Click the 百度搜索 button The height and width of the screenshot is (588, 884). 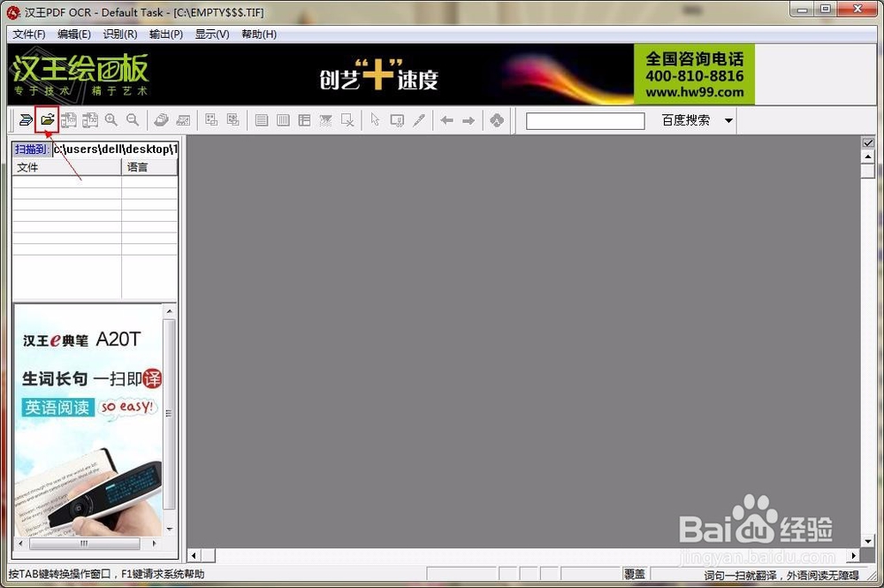tap(686, 120)
